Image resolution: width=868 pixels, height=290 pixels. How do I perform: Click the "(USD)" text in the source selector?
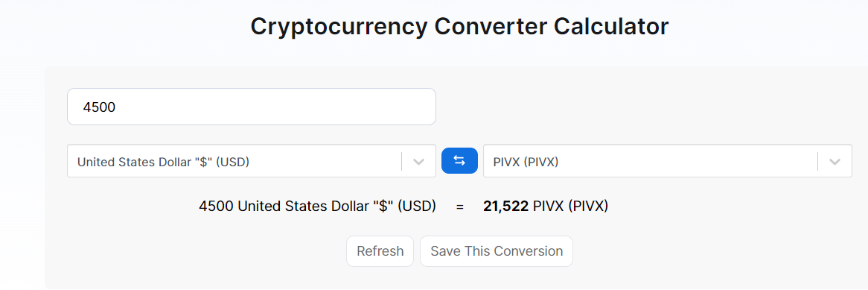pyautogui.click(x=232, y=162)
